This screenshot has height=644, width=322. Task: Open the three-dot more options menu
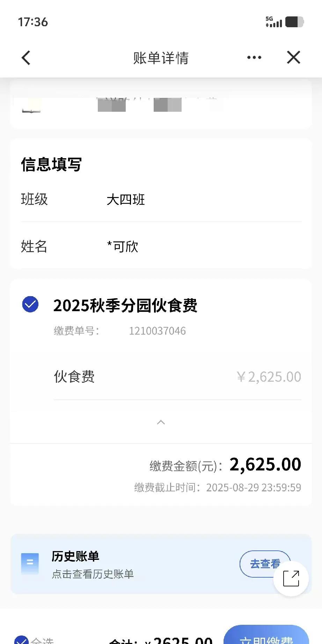254,58
